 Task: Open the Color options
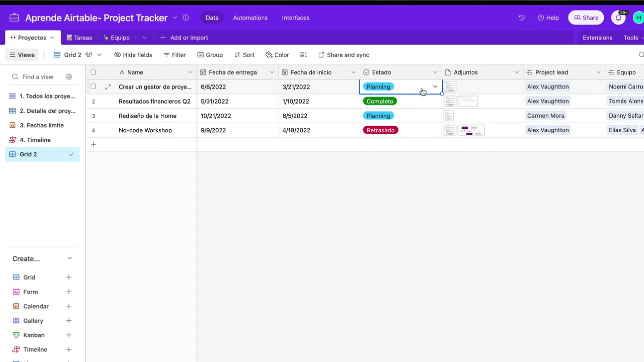click(x=277, y=55)
